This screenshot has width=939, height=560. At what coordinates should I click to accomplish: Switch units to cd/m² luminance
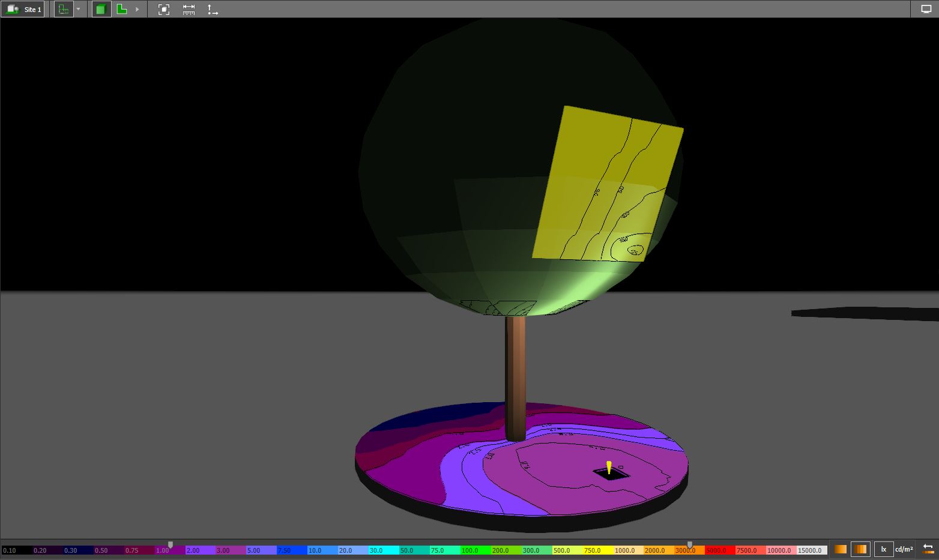904,549
